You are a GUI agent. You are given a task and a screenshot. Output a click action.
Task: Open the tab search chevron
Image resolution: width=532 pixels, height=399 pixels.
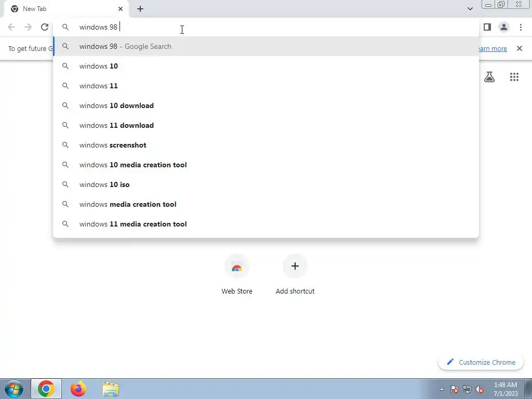point(470,9)
